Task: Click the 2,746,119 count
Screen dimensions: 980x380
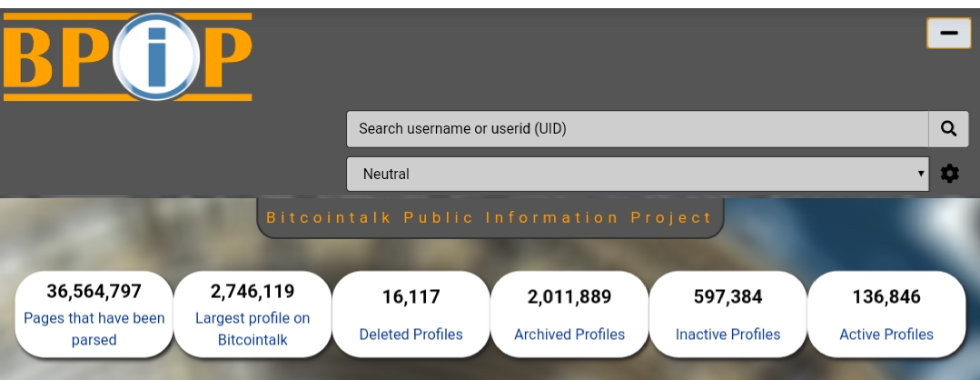Action: click(x=252, y=291)
